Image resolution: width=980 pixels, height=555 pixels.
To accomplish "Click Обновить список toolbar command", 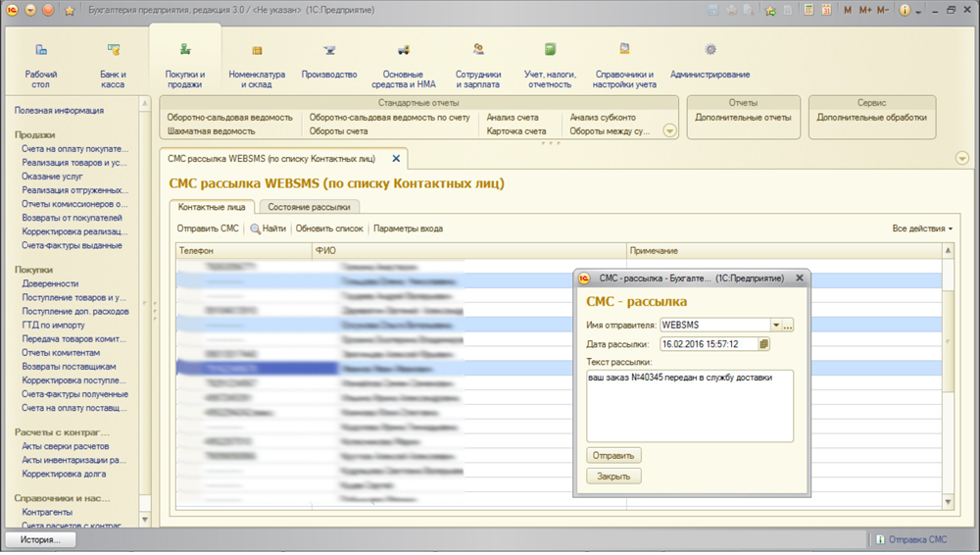I will coord(329,228).
